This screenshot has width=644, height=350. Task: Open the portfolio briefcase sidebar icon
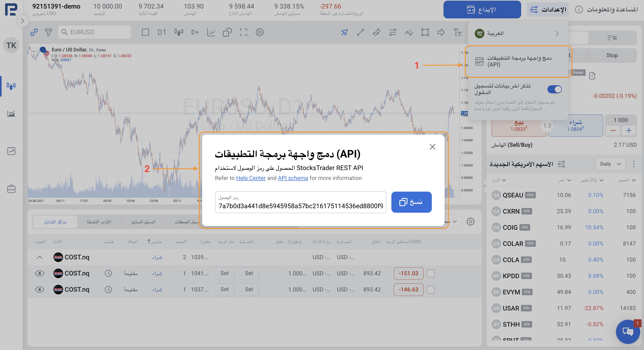click(x=11, y=189)
